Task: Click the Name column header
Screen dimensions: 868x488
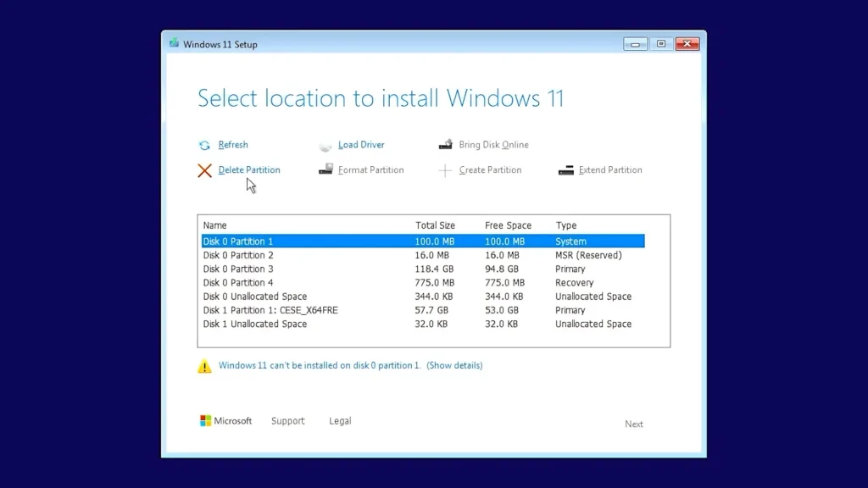Action: pos(214,225)
